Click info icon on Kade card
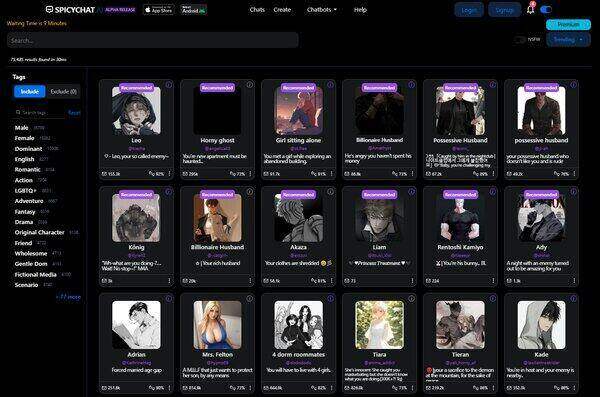This screenshot has width=600, height=397. 574,299
